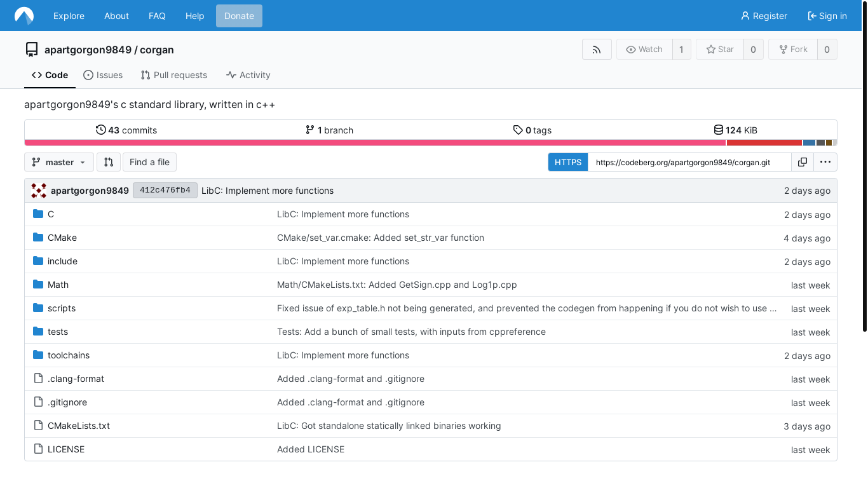The height and width of the screenshot is (488, 868).
Task: Click the pink language bar segment
Action: point(375,143)
